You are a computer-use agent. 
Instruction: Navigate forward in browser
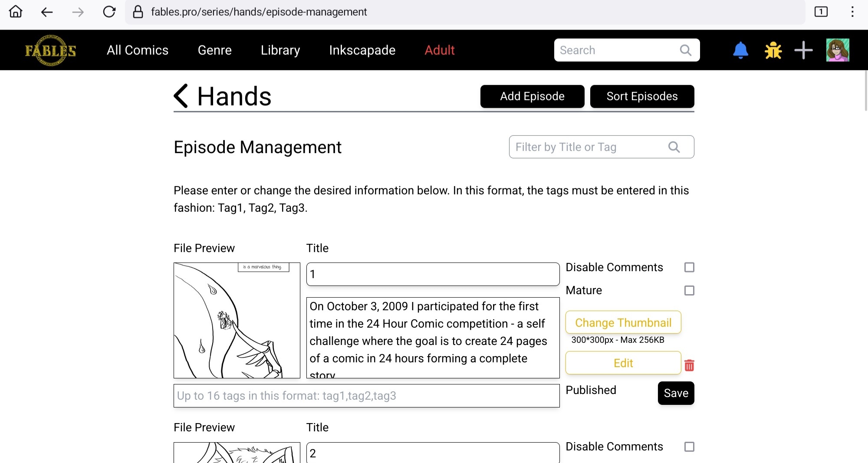(x=78, y=12)
